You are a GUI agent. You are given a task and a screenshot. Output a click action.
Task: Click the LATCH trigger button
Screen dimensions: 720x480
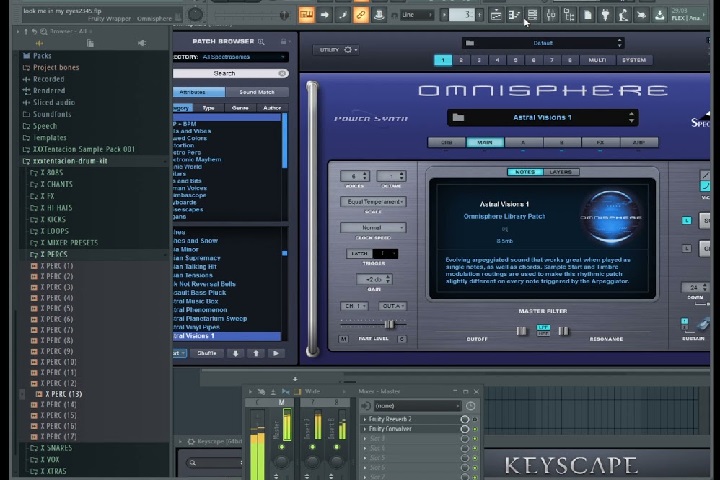point(359,254)
